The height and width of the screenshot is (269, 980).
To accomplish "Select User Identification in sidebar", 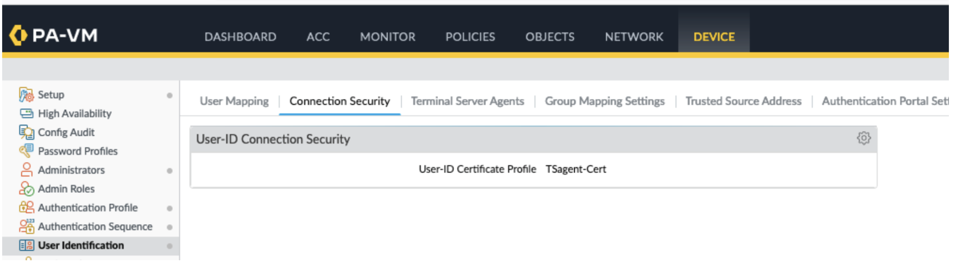I will (x=81, y=245).
